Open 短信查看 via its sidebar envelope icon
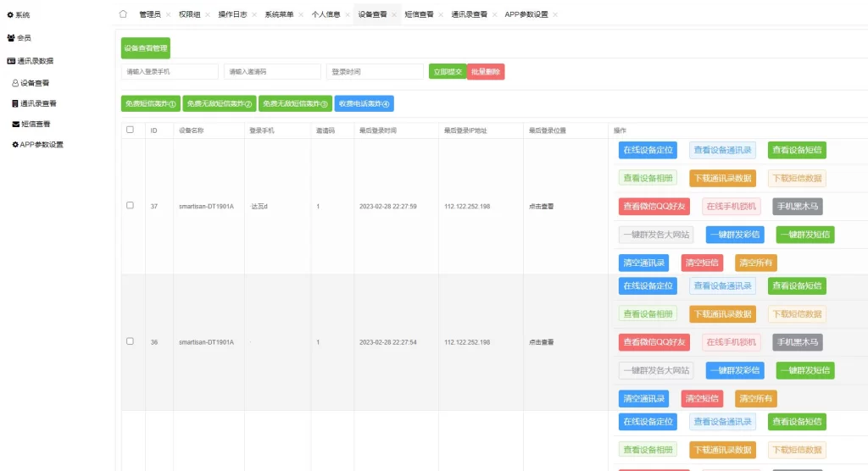Screen dimensions: 868x471 coord(15,125)
